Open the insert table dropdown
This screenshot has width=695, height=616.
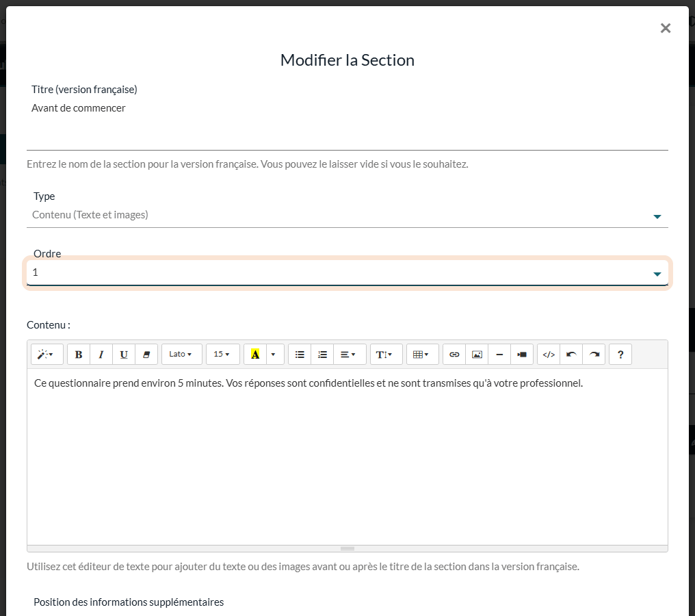[423, 355]
